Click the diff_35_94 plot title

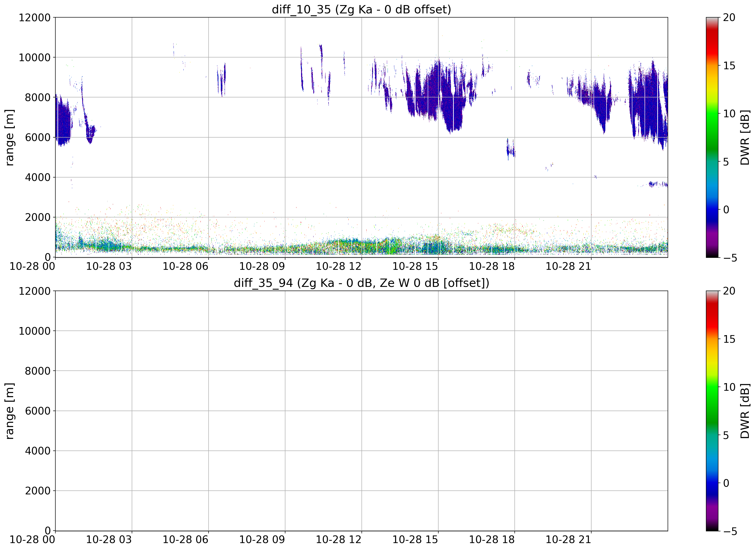click(x=361, y=283)
